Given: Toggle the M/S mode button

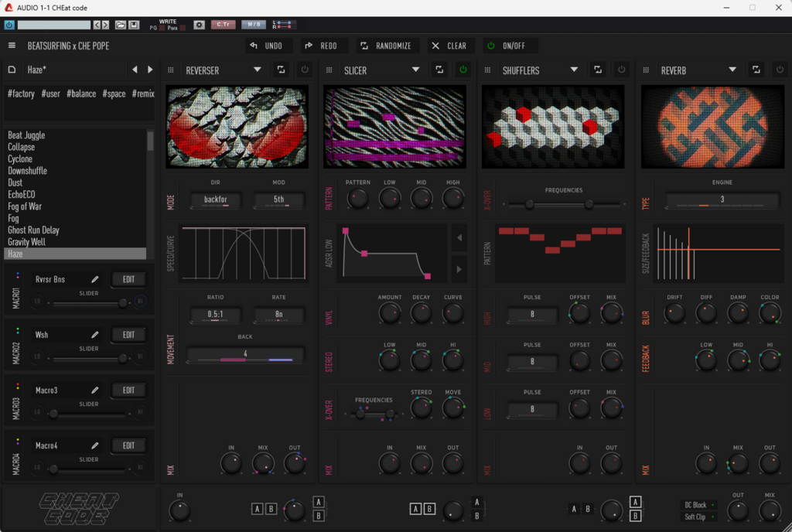Looking at the screenshot, I should 254,25.
